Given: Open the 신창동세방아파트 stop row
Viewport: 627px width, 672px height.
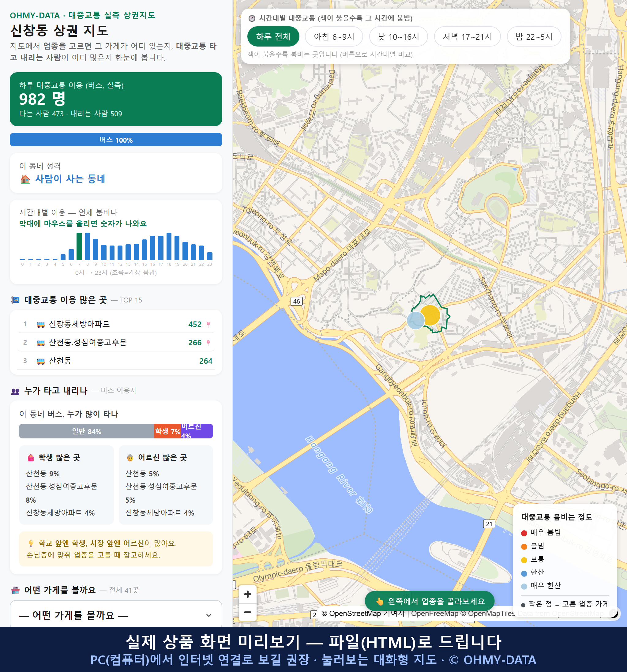Looking at the screenshot, I should 116,324.
